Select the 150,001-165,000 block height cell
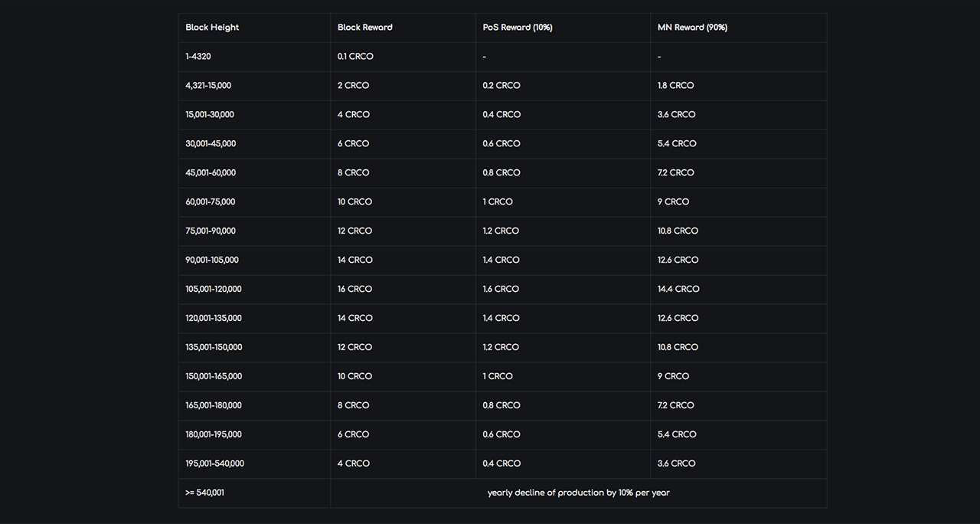This screenshot has width=980, height=524. [254, 377]
